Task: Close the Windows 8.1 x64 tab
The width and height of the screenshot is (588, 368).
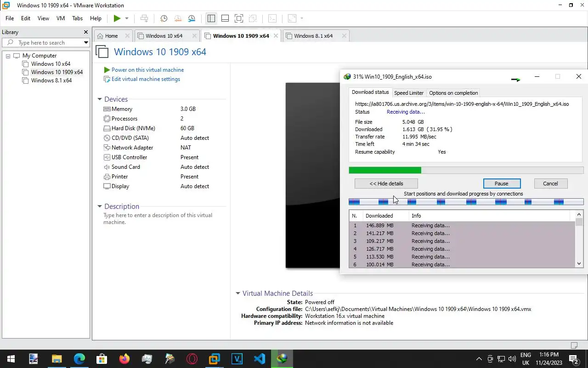Action: point(344,36)
